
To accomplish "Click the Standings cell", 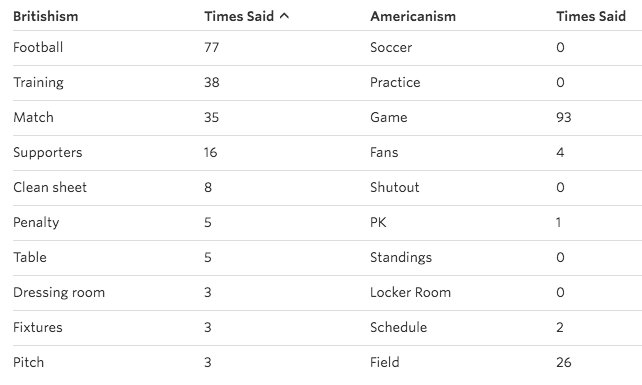I will pos(401,258).
